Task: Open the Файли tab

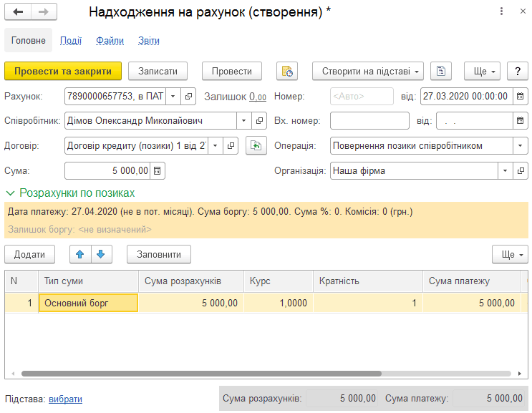Action: tap(110, 40)
